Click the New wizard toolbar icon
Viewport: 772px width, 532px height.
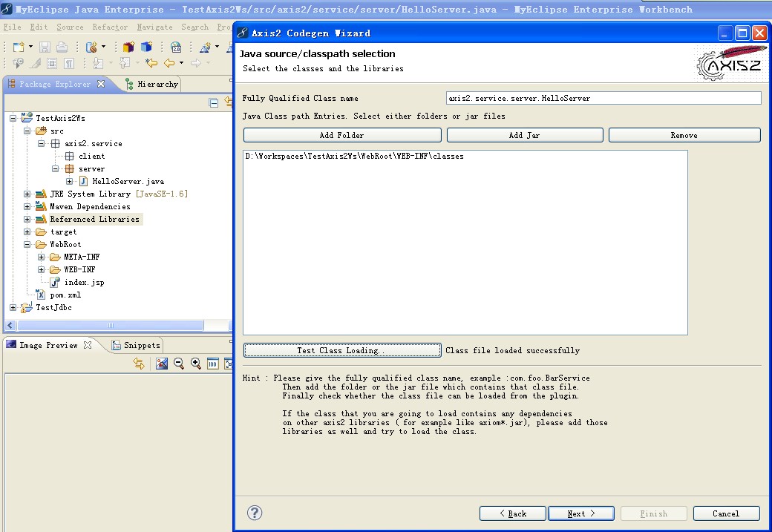[19, 47]
